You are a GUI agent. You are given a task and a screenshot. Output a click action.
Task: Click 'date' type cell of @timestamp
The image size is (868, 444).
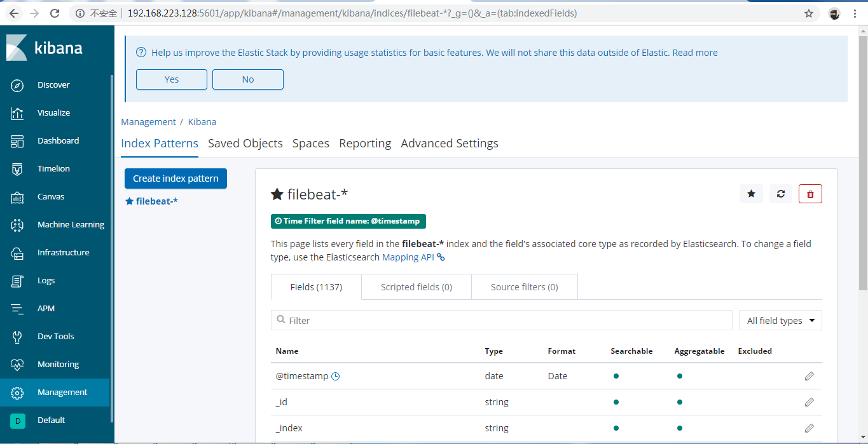(x=494, y=376)
